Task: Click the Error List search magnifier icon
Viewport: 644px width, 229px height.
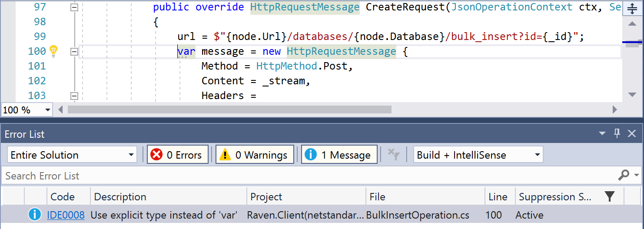Action: click(x=624, y=175)
